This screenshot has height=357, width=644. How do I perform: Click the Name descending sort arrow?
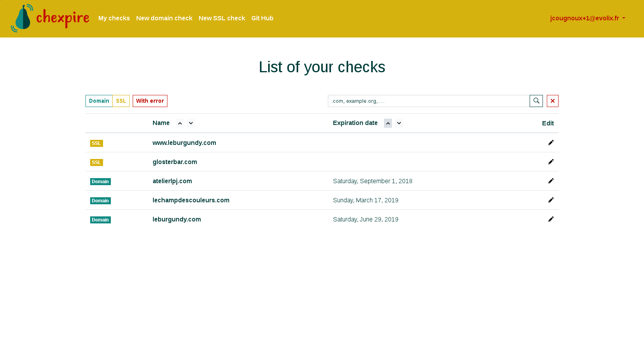click(190, 123)
